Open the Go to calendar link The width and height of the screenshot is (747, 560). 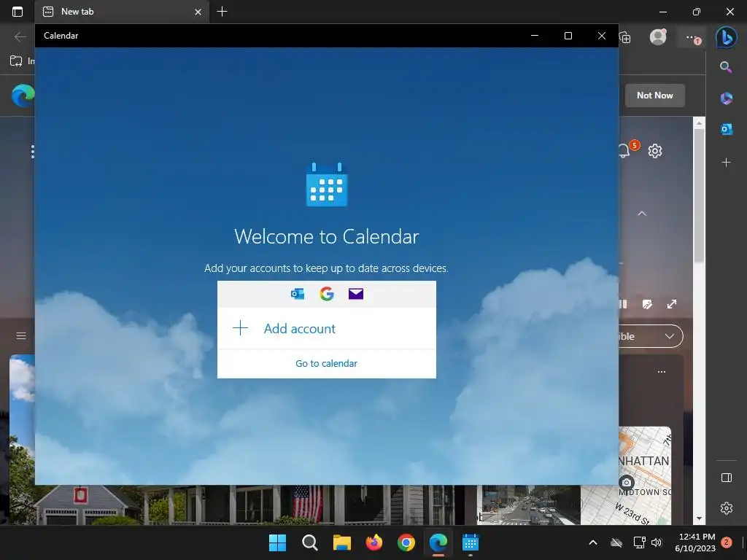[x=326, y=363]
